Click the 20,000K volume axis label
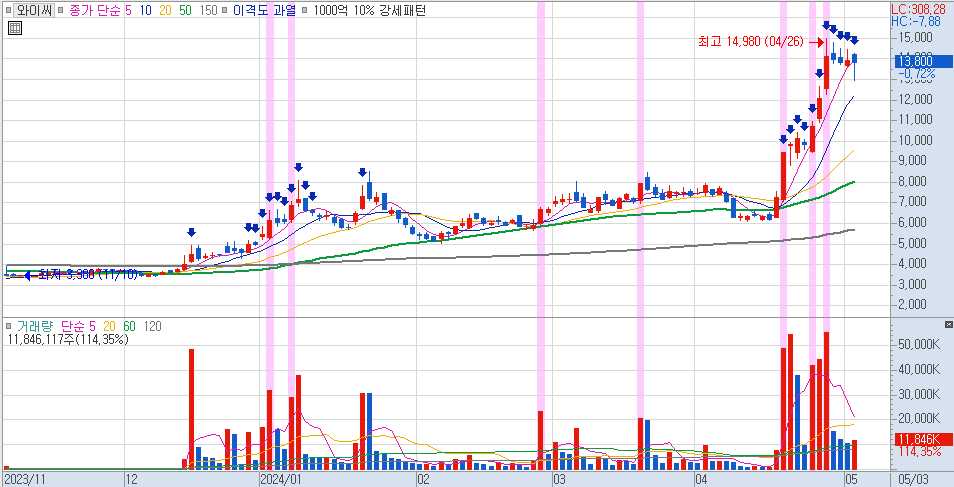The width and height of the screenshot is (954, 487). click(919, 418)
